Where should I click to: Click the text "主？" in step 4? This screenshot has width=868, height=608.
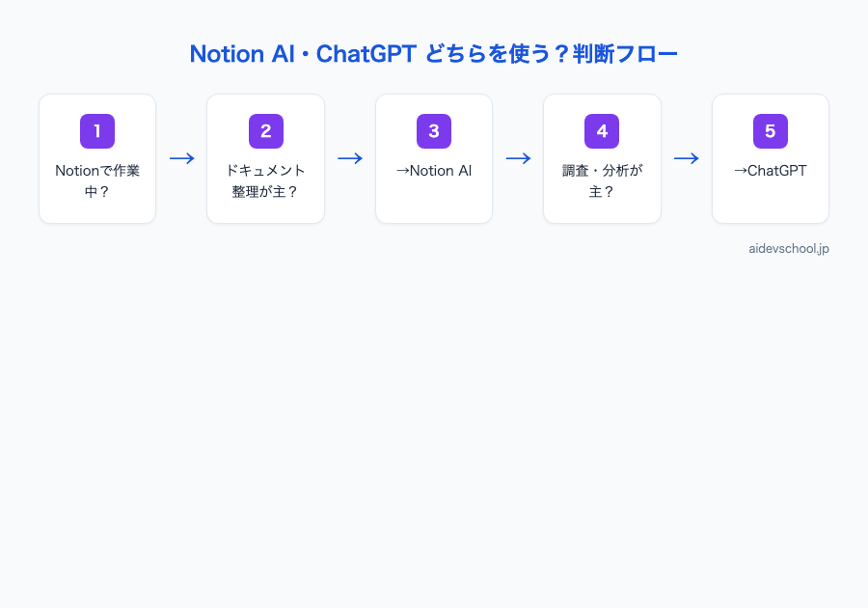coord(602,191)
